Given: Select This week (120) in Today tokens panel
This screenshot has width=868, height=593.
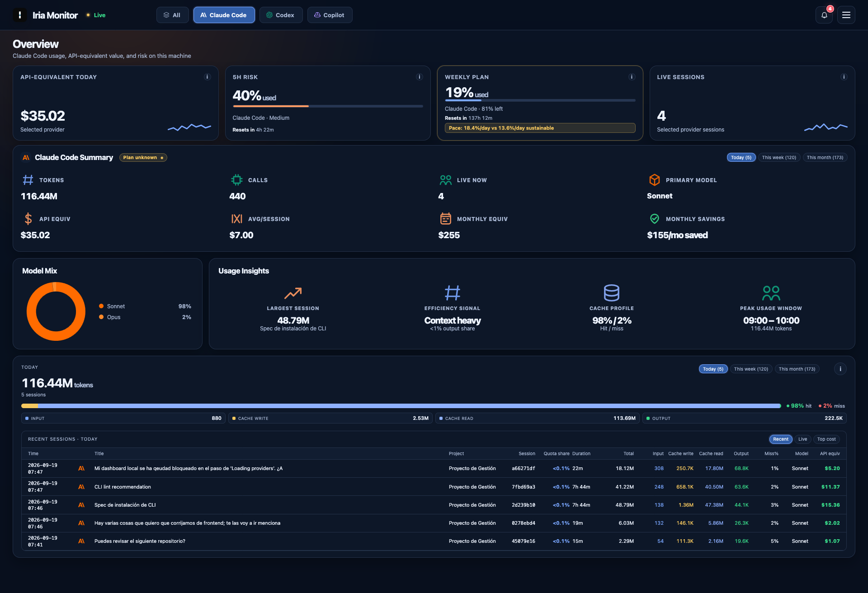Looking at the screenshot, I should pos(751,369).
